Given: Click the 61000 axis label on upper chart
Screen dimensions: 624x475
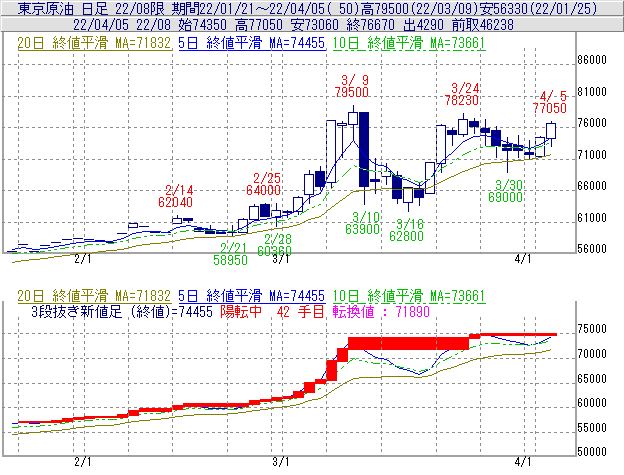Looking at the screenshot, I should tap(592, 218).
